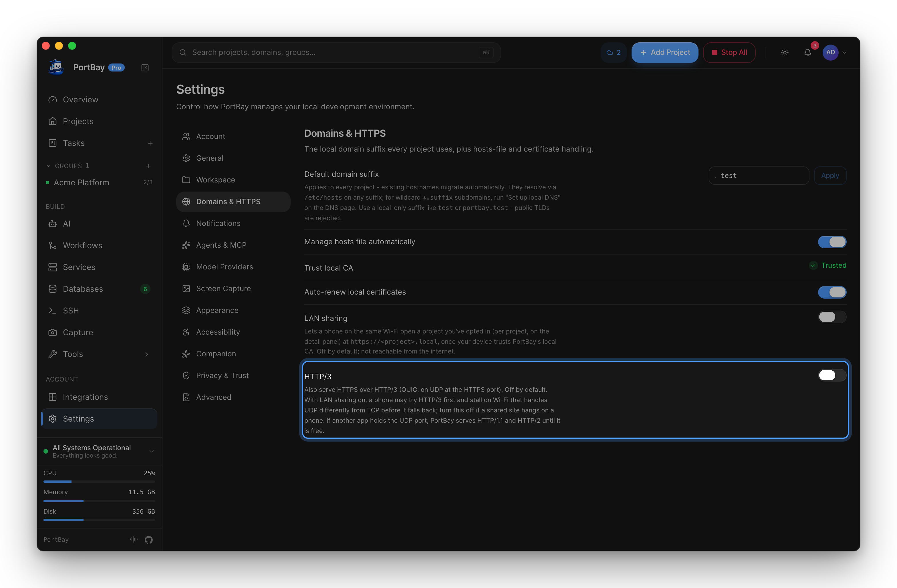Image resolution: width=897 pixels, height=588 pixels.
Task: Open Accessibility settings tab
Action: click(x=233, y=332)
